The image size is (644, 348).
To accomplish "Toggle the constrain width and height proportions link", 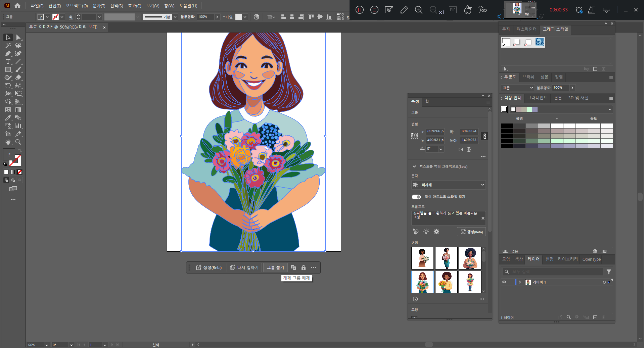I will 485,136.
